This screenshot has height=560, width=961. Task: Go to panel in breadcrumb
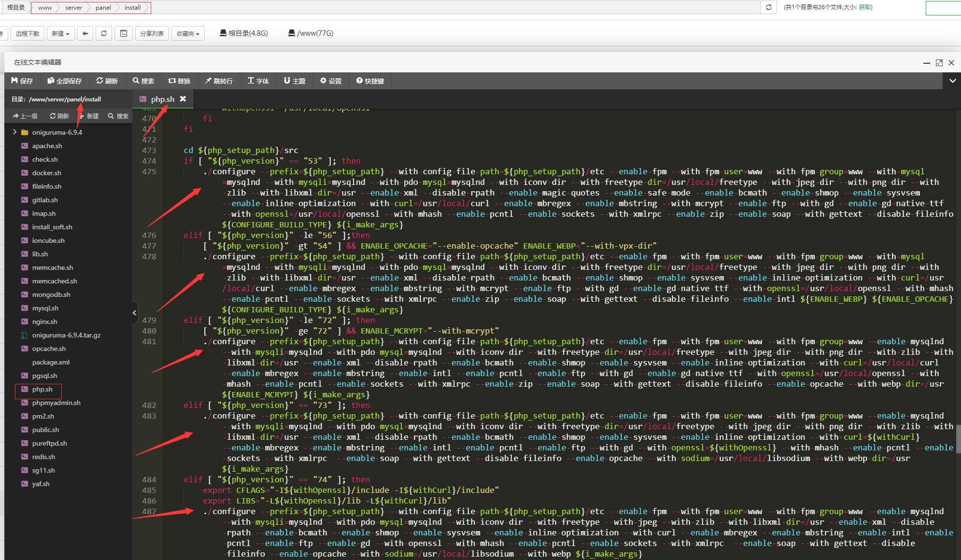103,7
